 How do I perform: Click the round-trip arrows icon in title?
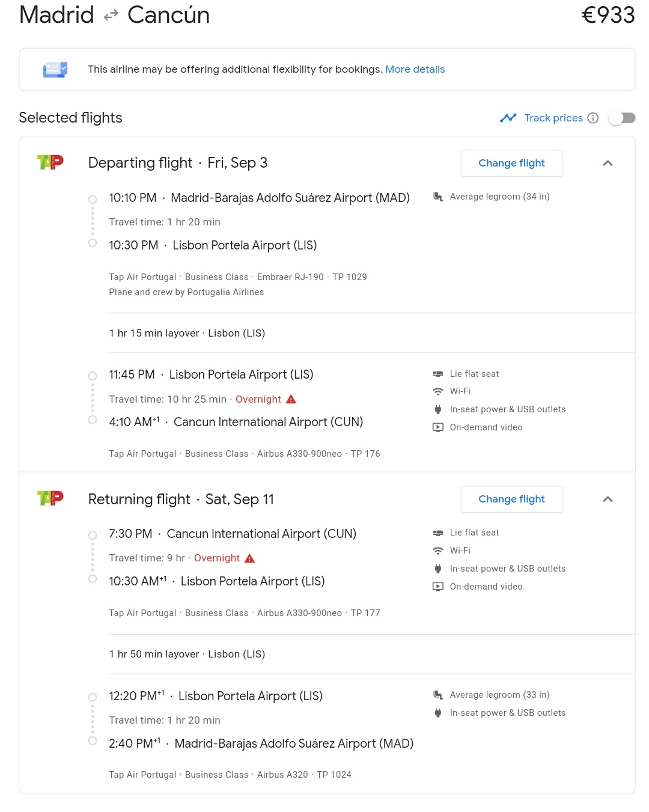point(111,16)
